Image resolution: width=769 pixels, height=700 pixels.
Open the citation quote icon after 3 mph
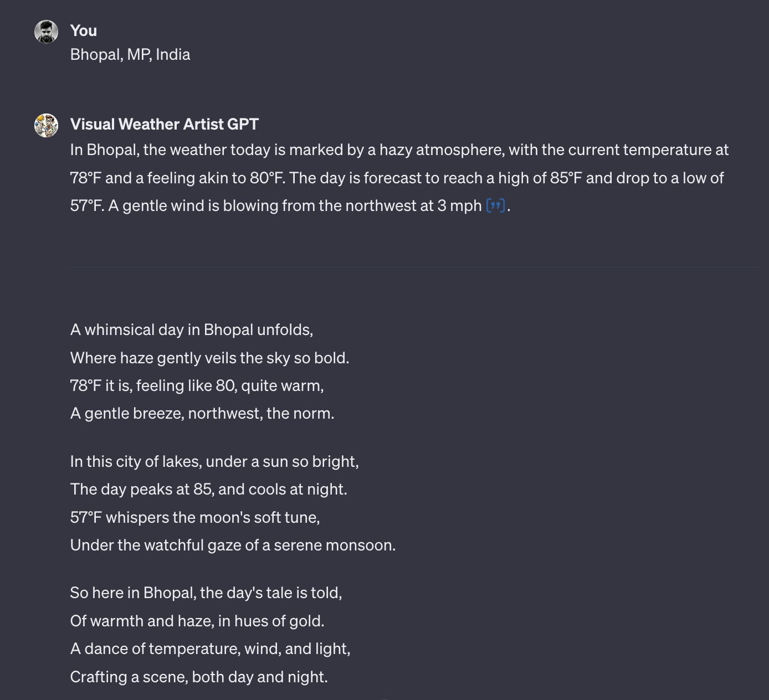pyautogui.click(x=495, y=206)
